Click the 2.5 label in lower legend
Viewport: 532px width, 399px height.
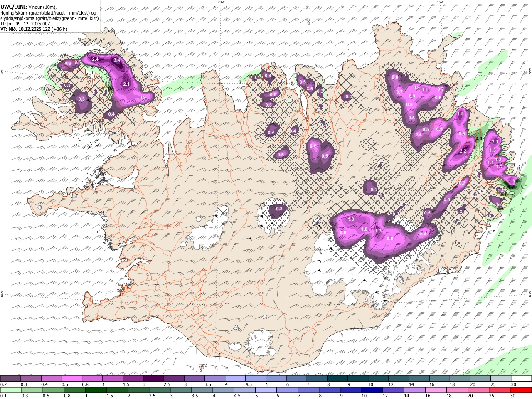click(153, 396)
